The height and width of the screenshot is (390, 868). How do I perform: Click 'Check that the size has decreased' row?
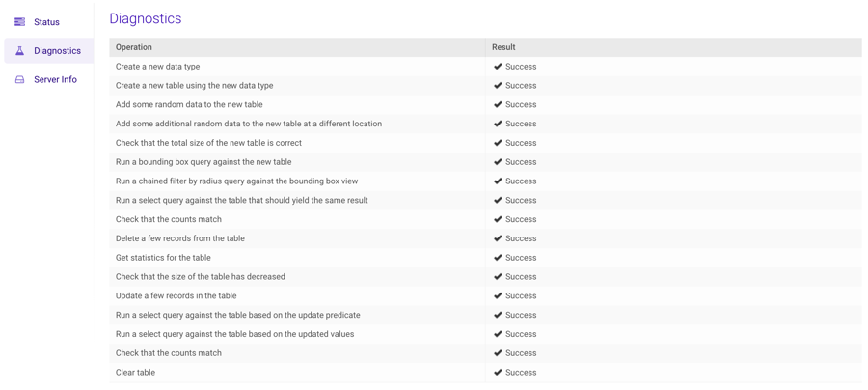coord(200,277)
